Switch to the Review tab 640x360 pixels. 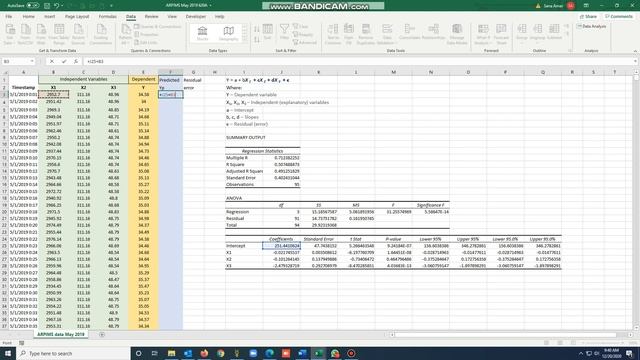(151, 17)
